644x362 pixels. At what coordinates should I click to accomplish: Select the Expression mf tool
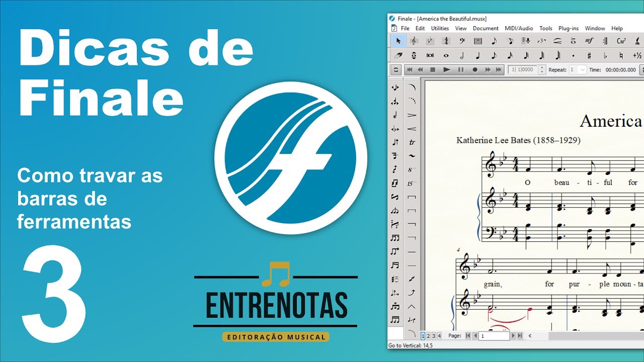tap(589, 41)
